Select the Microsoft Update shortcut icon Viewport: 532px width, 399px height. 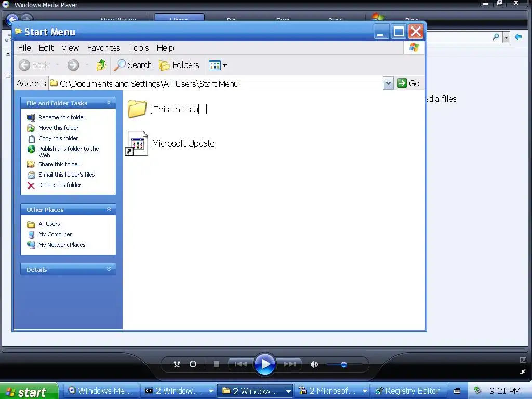tap(137, 143)
